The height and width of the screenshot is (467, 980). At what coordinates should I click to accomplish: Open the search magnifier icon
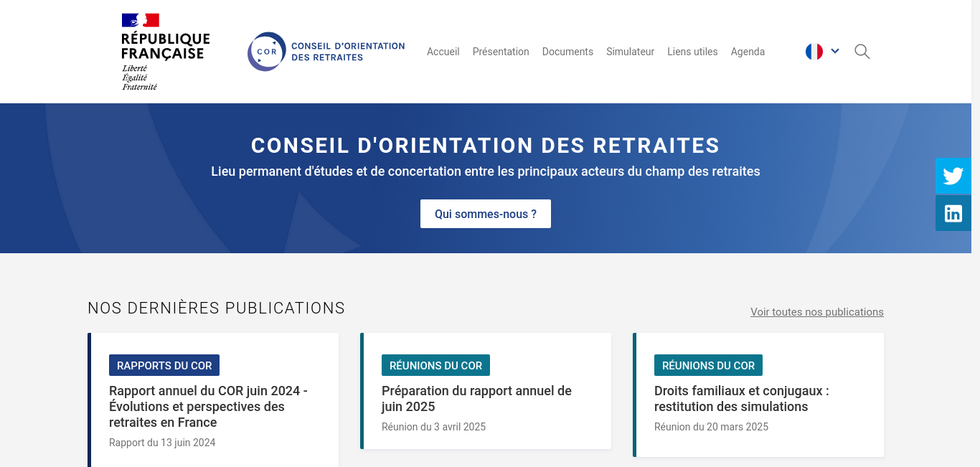coord(862,52)
